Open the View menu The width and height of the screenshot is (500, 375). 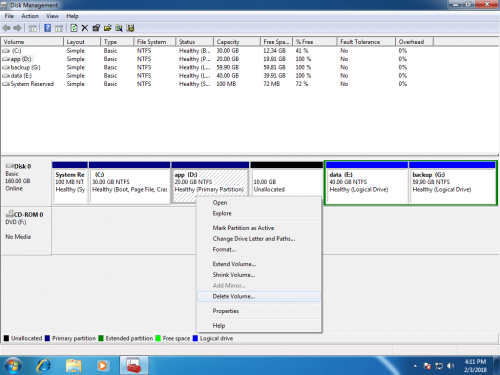(52, 16)
